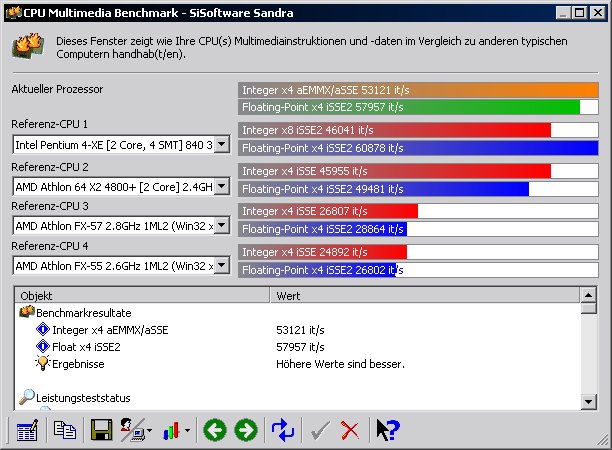The image size is (612, 450).
Task: Click the copy to clipboard icon
Action: 64,430
